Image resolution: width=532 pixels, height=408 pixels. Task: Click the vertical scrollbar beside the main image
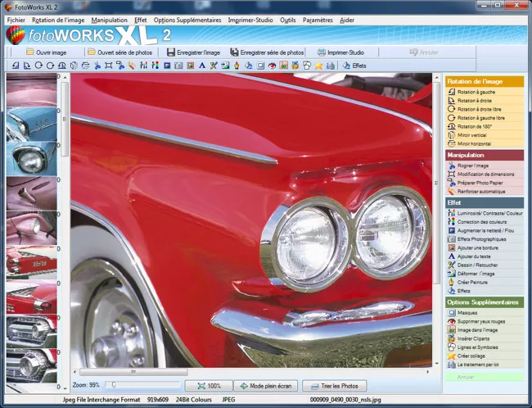point(437,183)
